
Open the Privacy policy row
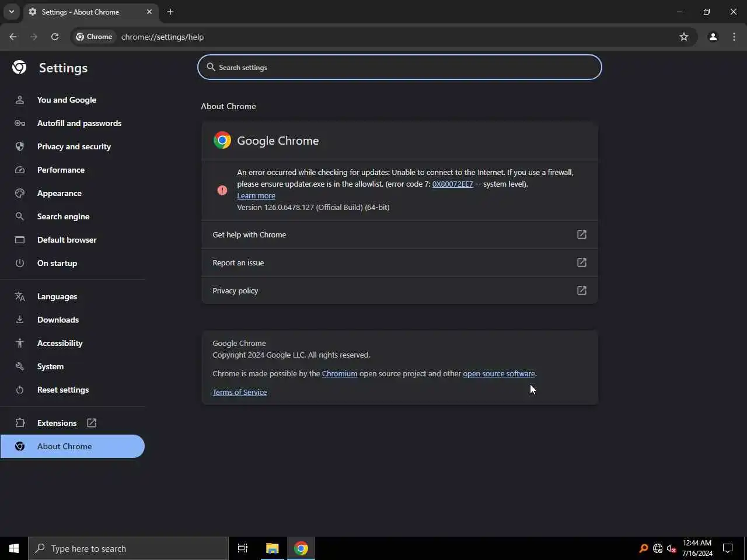400,290
